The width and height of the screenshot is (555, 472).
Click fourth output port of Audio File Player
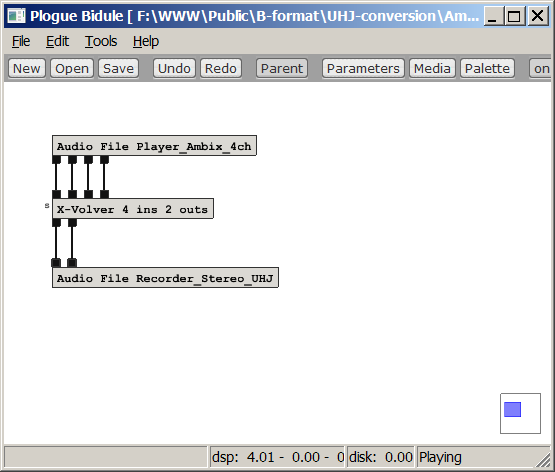(104, 160)
